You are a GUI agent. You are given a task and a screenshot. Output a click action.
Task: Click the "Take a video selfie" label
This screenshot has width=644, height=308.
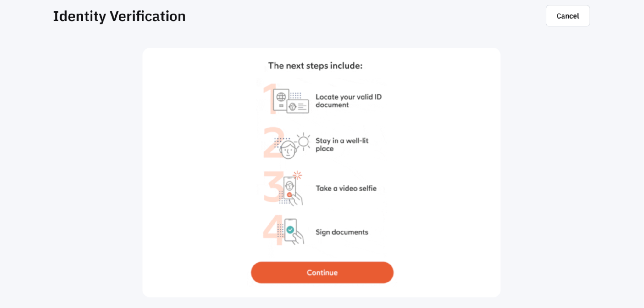tap(346, 188)
